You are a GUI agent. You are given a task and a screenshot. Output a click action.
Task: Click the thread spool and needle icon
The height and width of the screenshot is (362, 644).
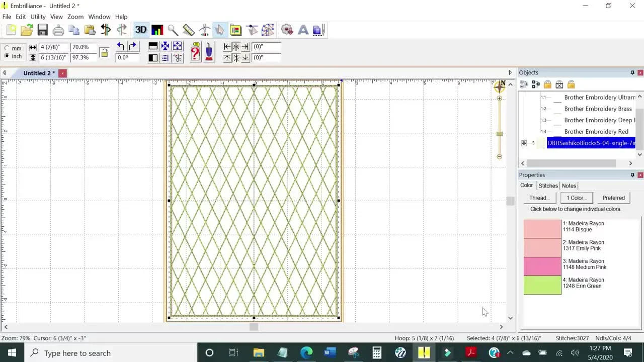(318, 30)
